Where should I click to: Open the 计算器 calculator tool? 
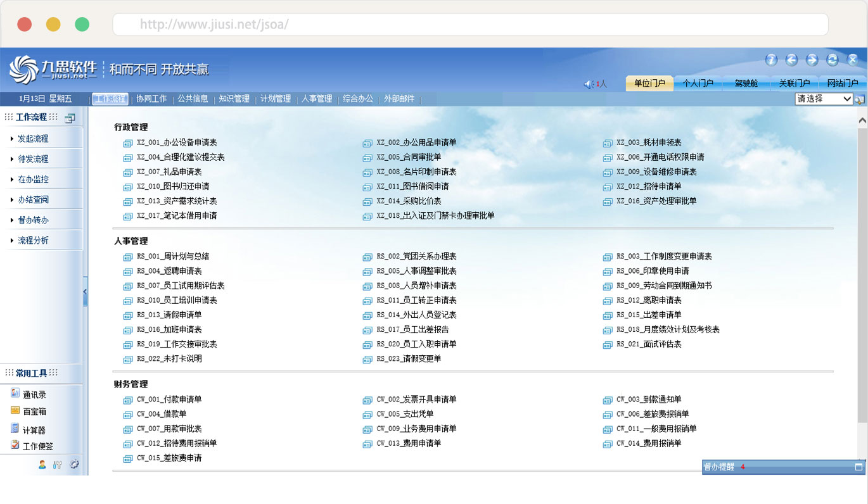pos(34,430)
